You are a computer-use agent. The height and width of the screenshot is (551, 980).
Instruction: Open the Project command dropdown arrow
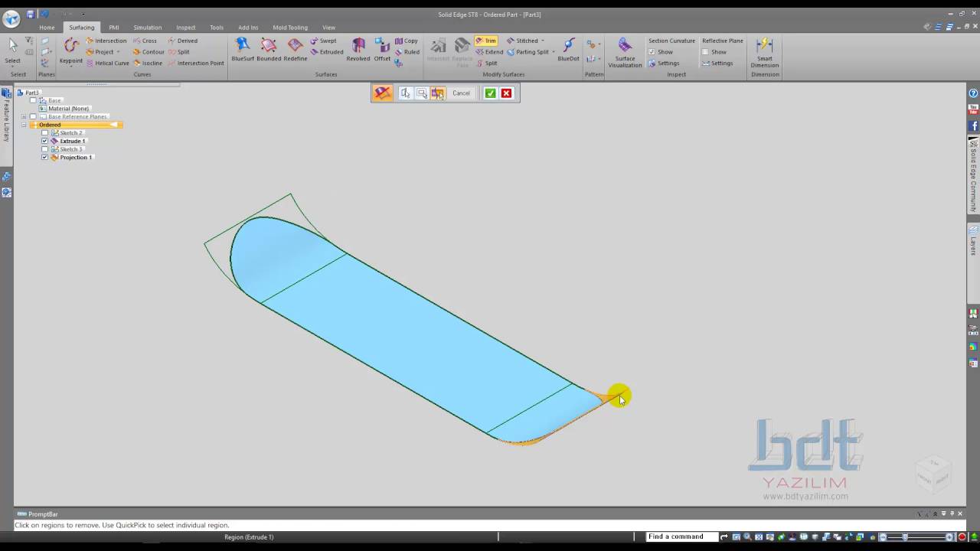[x=118, y=52]
